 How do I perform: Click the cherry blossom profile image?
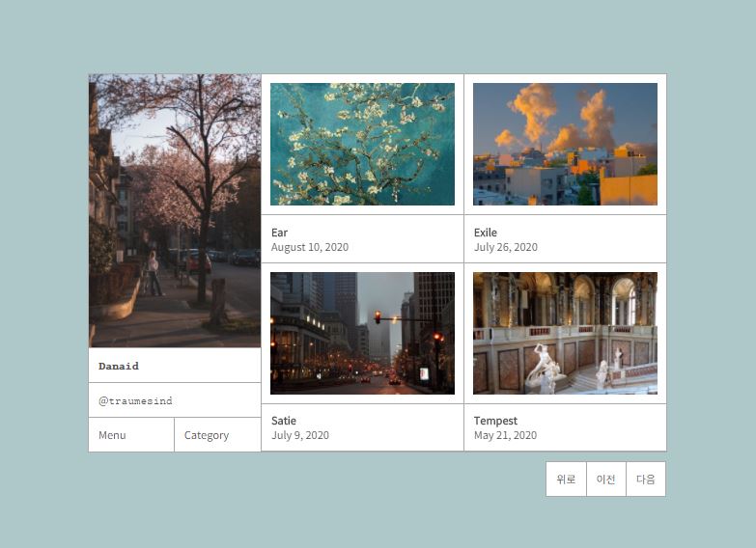[175, 210]
